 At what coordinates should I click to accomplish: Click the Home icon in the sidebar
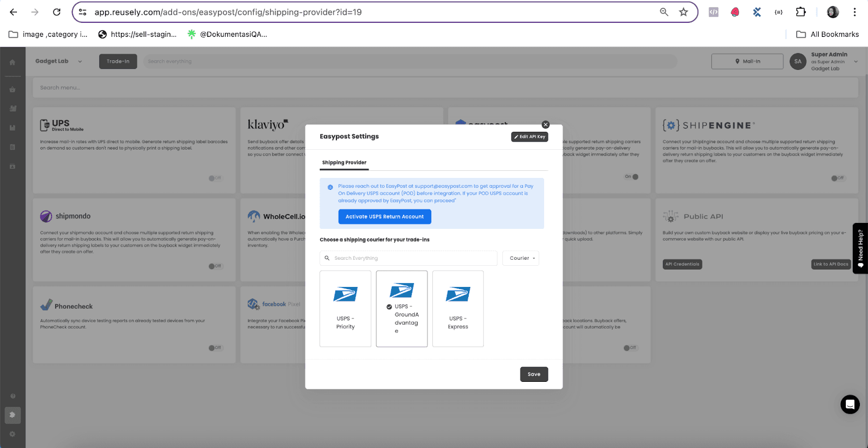point(12,62)
